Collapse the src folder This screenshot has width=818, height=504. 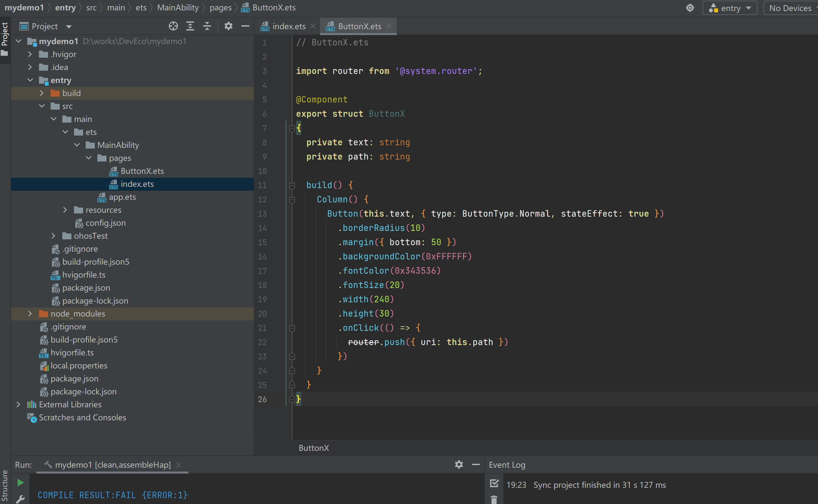[42, 106]
